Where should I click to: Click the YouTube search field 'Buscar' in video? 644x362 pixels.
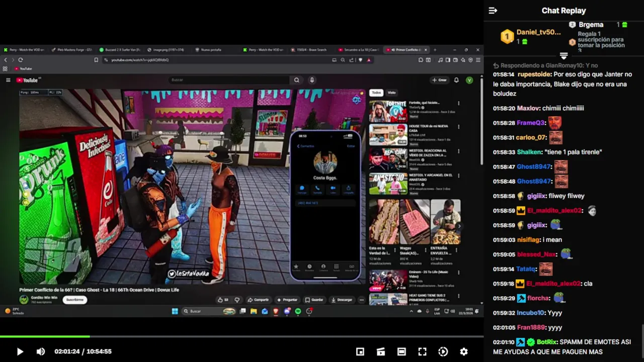[x=229, y=80]
